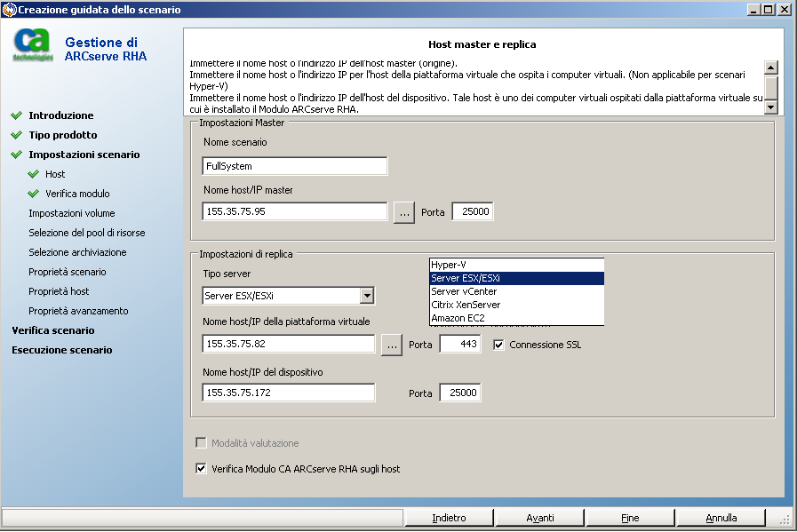The height and width of the screenshot is (532, 797).
Task: Browse for the virtual platform host IP
Action: 391,346
